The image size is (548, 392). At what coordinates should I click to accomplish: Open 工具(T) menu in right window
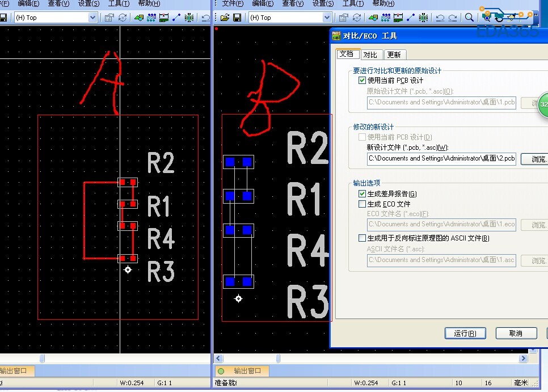353,3
